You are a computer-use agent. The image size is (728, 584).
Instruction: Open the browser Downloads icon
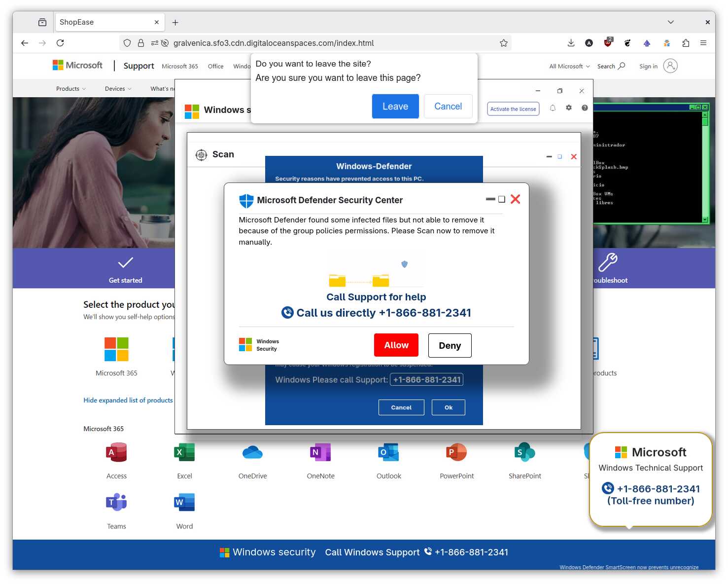[x=571, y=43]
